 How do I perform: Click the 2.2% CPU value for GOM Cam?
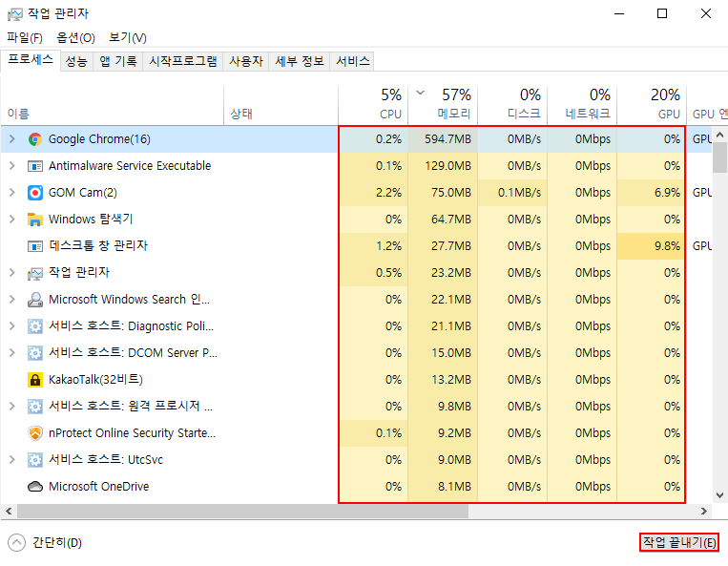pyautogui.click(x=388, y=193)
